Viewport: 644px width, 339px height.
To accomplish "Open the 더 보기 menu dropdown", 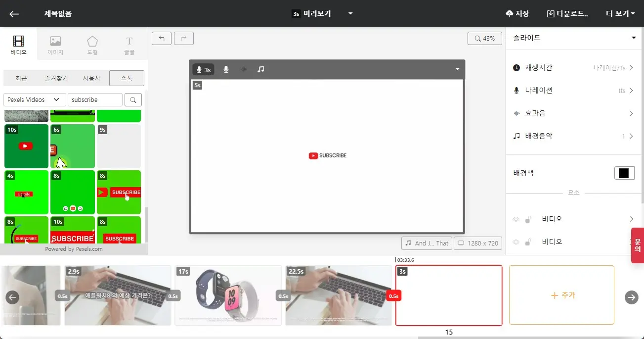I will point(619,13).
